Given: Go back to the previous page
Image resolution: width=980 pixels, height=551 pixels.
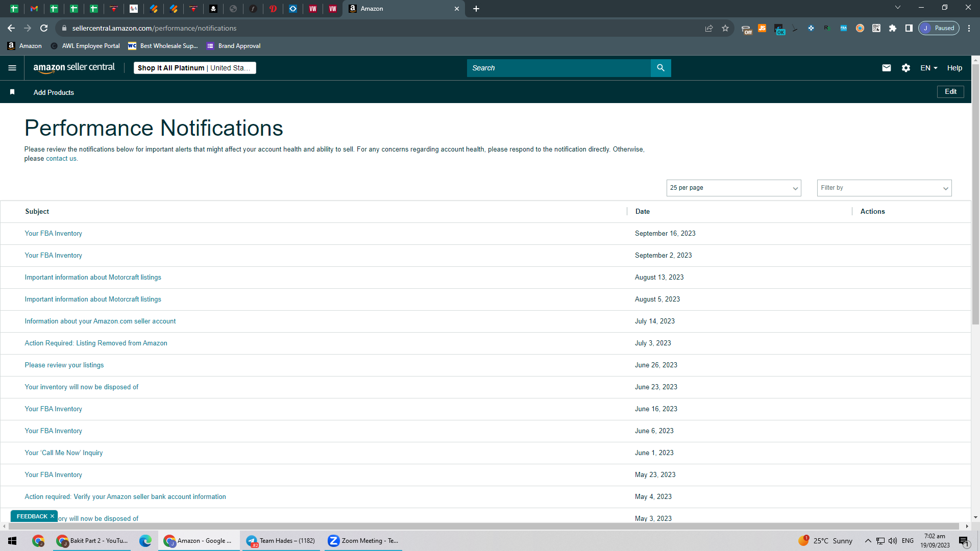Looking at the screenshot, I should point(11,28).
